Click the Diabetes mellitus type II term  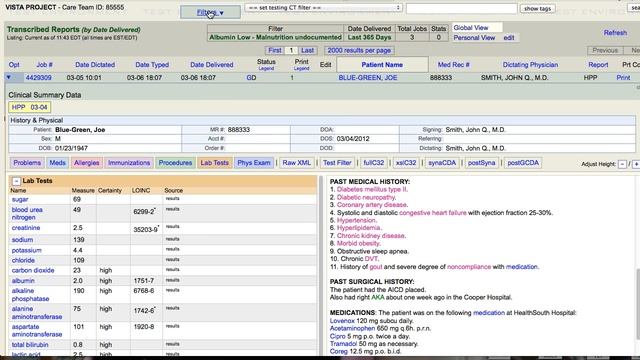[372, 189]
